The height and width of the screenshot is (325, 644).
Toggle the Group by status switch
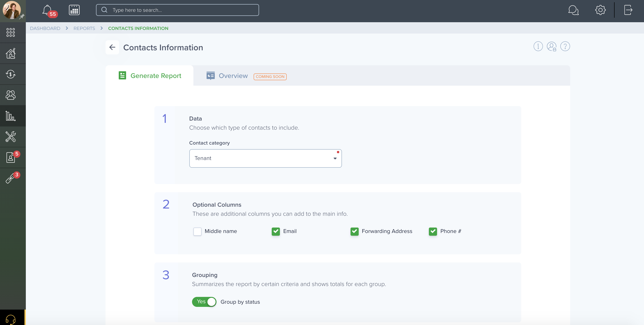coord(204,302)
